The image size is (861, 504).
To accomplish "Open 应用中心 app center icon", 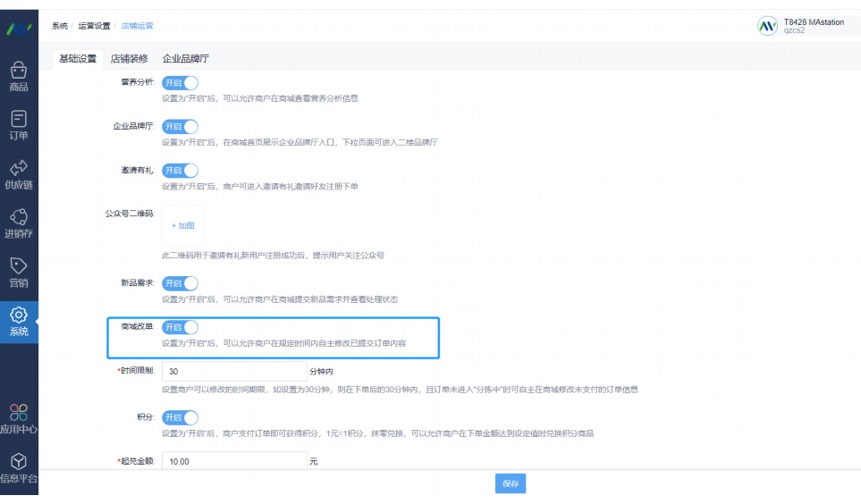I will (x=19, y=412).
